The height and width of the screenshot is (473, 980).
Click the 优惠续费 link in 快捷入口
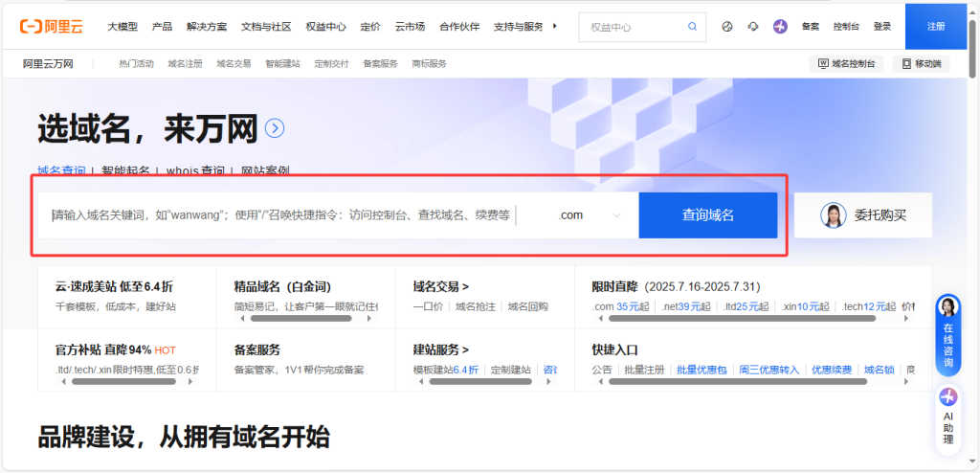(x=832, y=370)
